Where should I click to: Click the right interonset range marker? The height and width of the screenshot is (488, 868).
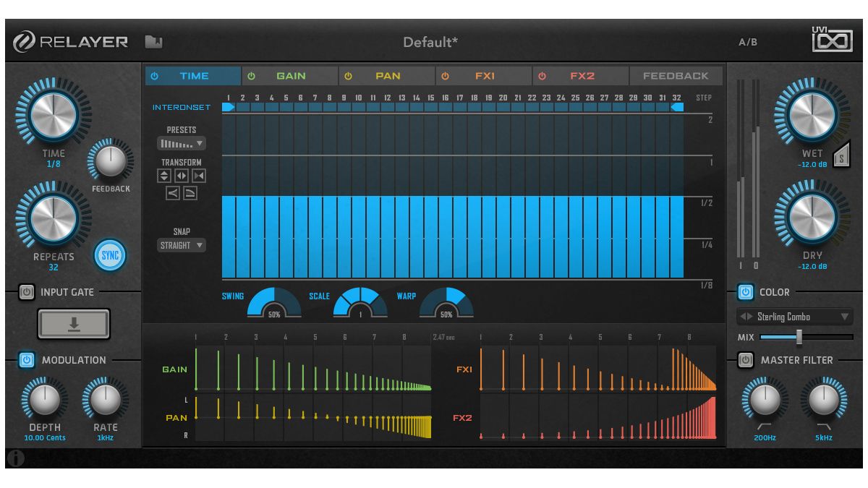click(x=677, y=107)
